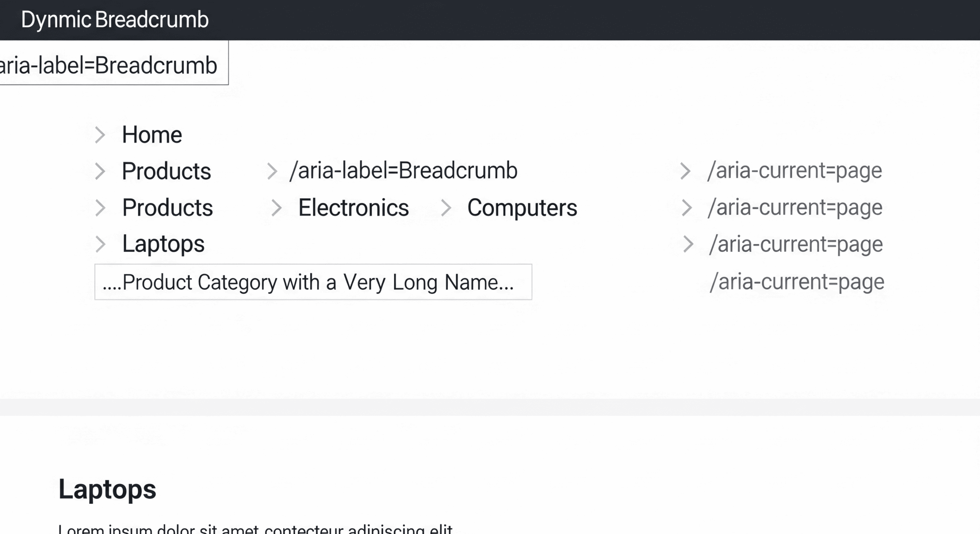This screenshot has width=980, height=534.
Task: Click chevron before /aria-current=page in Laptops row
Action: (x=688, y=244)
